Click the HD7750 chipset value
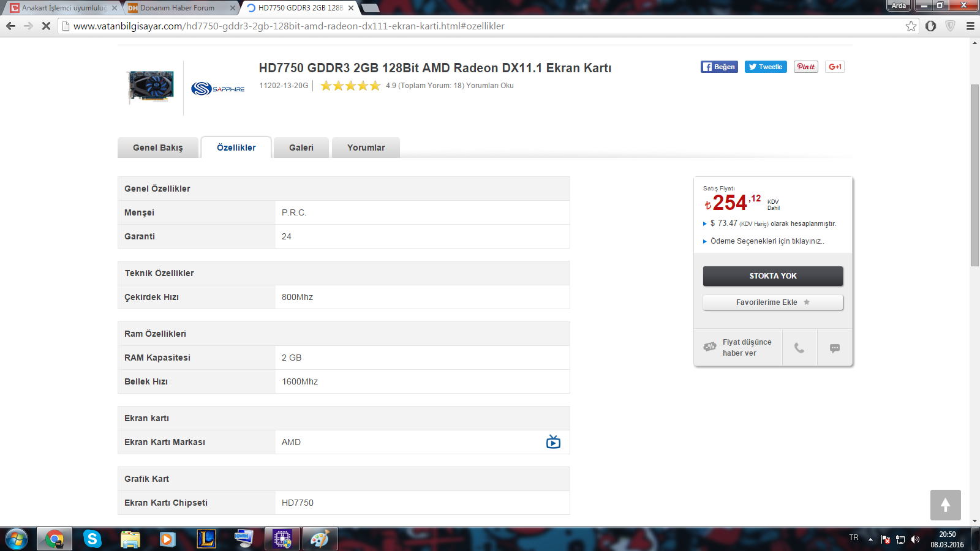 (298, 503)
